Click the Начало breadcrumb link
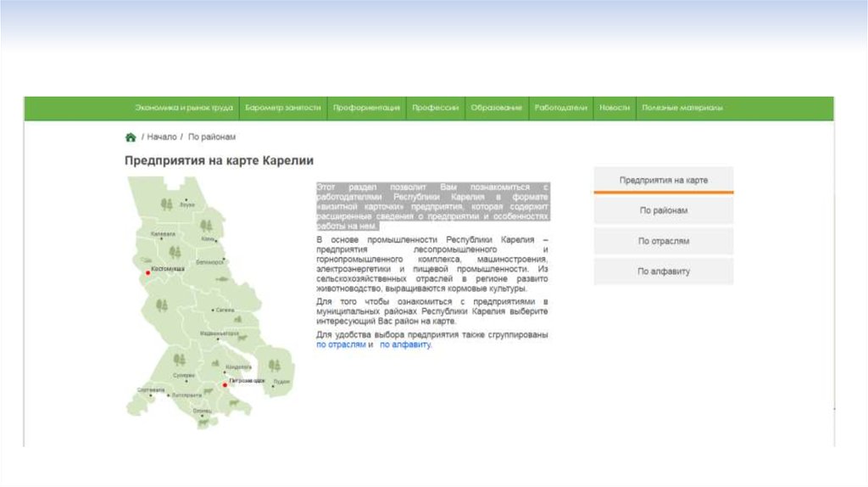 (161, 137)
